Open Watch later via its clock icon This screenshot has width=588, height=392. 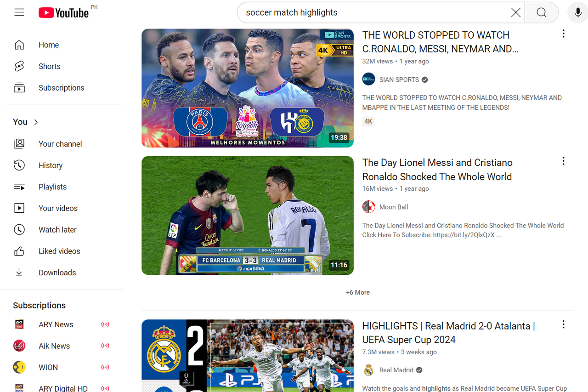coord(19,229)
